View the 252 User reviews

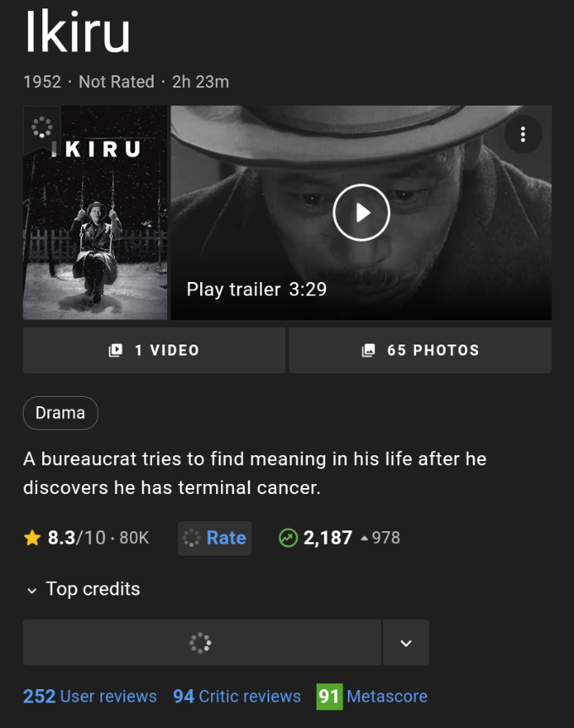90,697
